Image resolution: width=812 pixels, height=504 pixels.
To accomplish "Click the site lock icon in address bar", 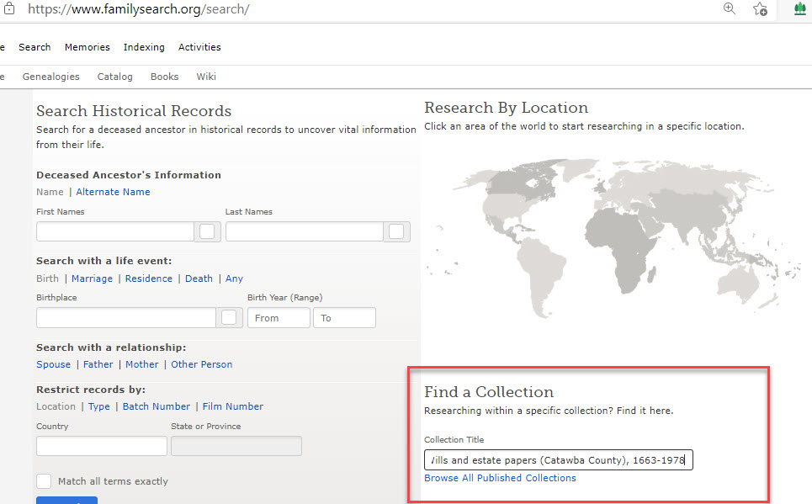I will click(9, 8).
